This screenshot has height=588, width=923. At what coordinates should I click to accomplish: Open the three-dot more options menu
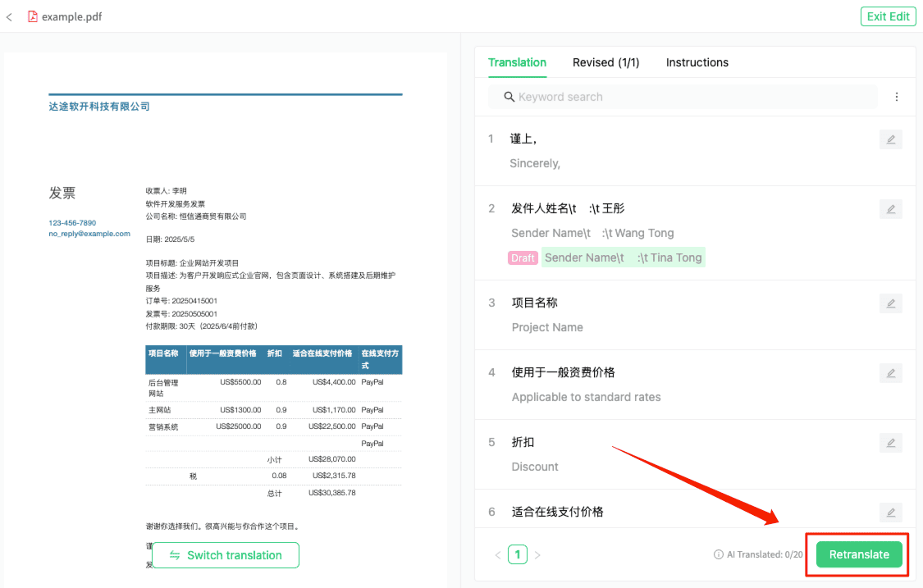click(897, 97)
